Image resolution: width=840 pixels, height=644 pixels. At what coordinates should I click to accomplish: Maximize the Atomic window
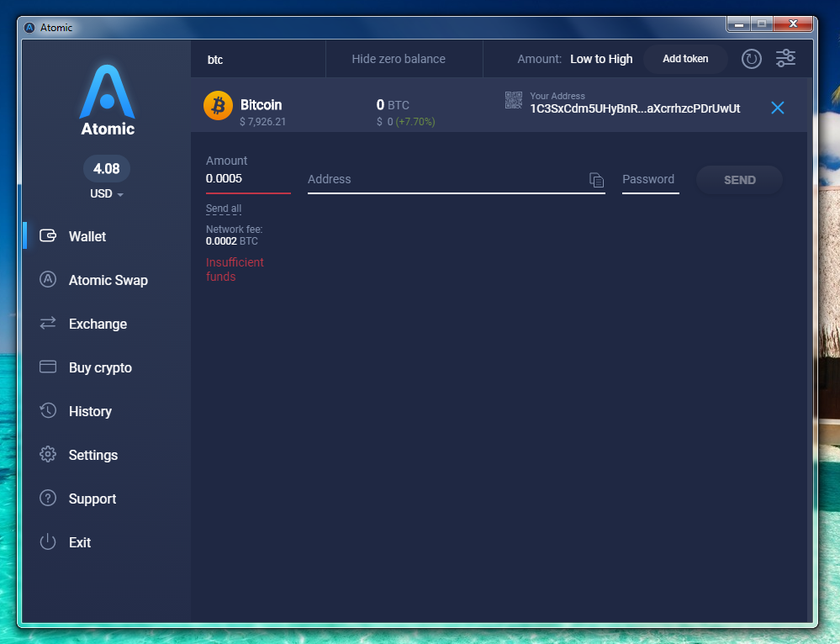pos(761,24)
